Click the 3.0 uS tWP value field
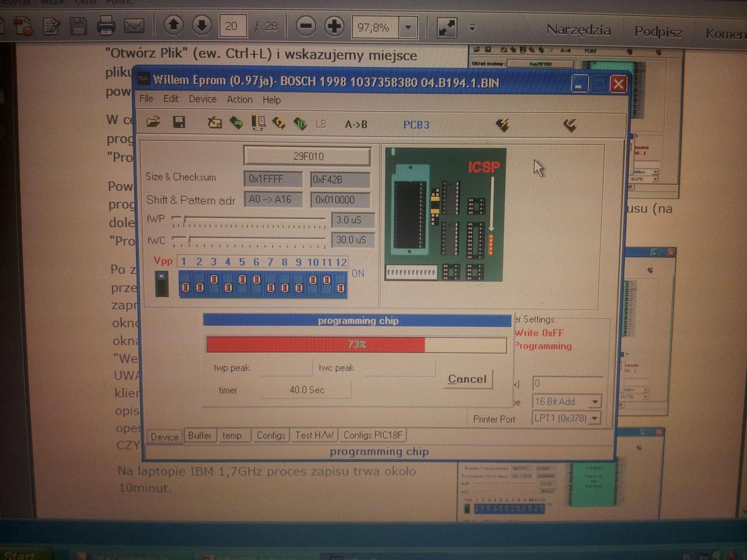747x560 pixels. point(353,220)
